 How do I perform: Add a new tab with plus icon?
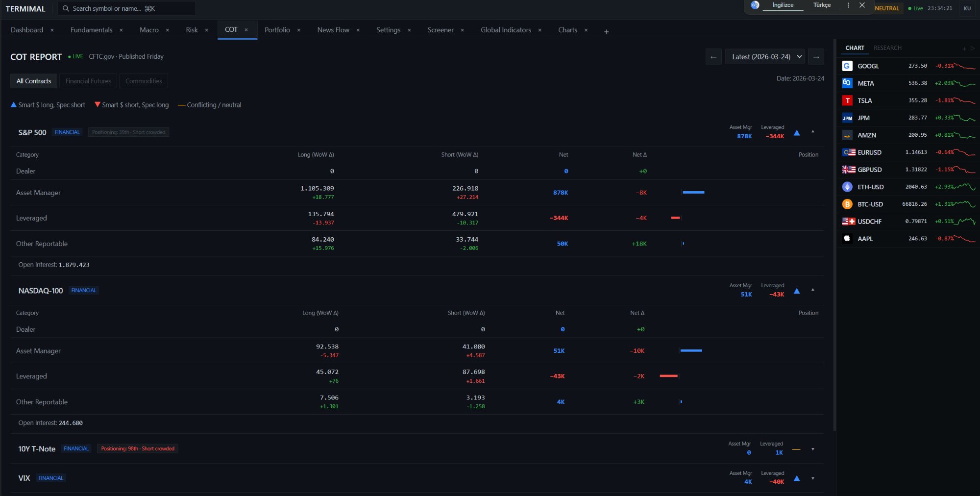[x=606, y=31]
